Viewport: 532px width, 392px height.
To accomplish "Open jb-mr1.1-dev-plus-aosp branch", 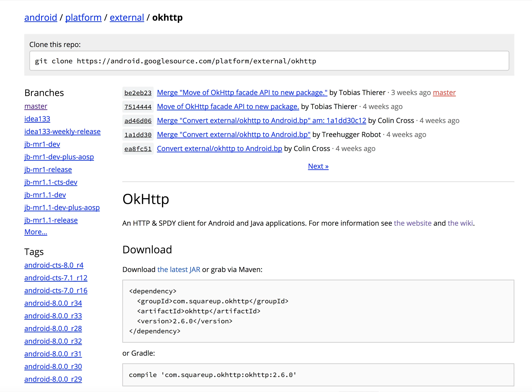I will 62,207.
